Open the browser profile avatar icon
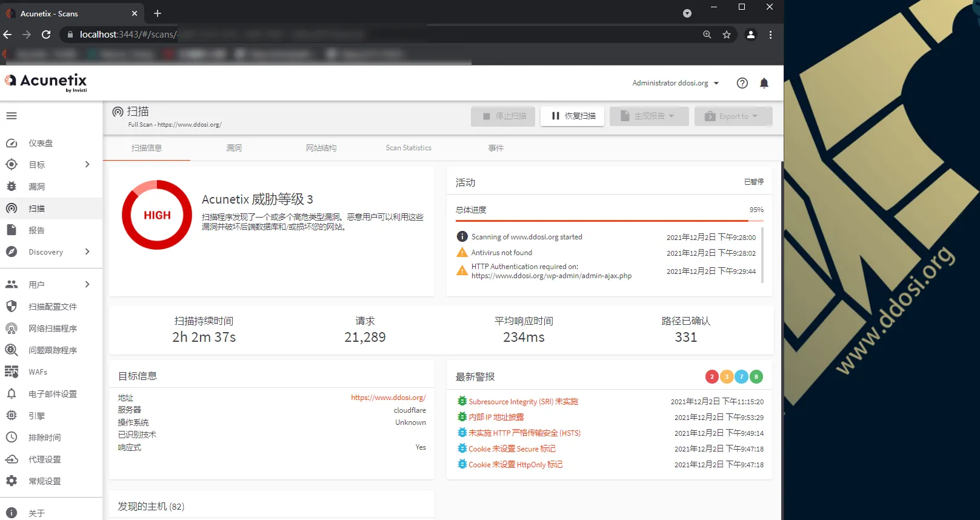980x520 pixels. click(x=751, y=35)
